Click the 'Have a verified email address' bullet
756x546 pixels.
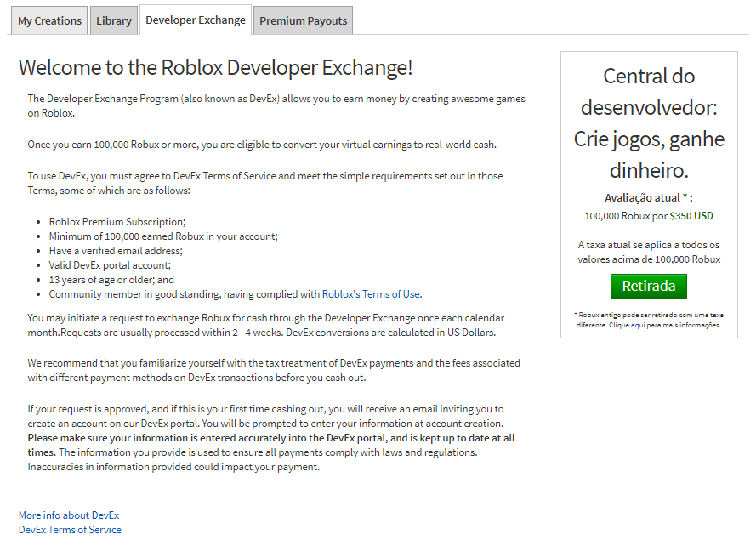(116, 250)
